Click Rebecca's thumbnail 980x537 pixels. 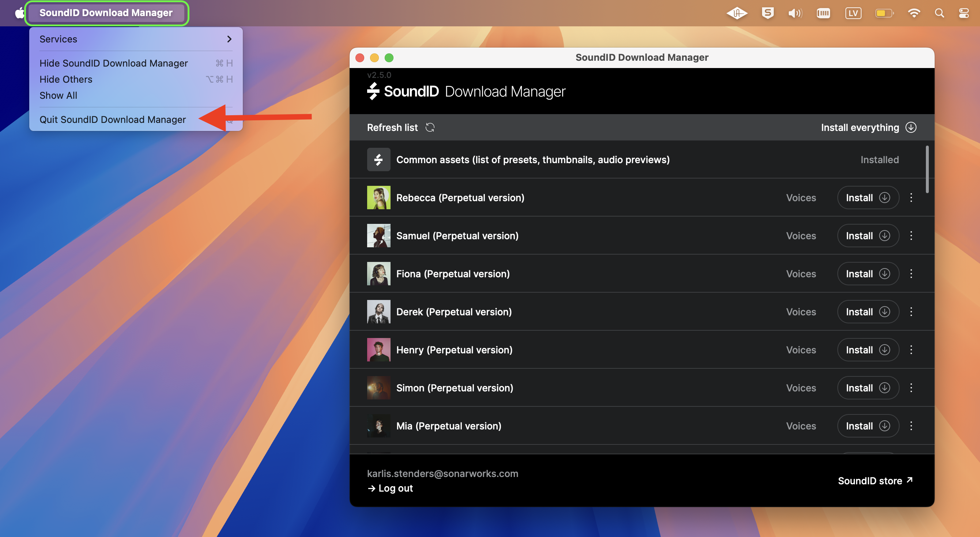point(378,198)
